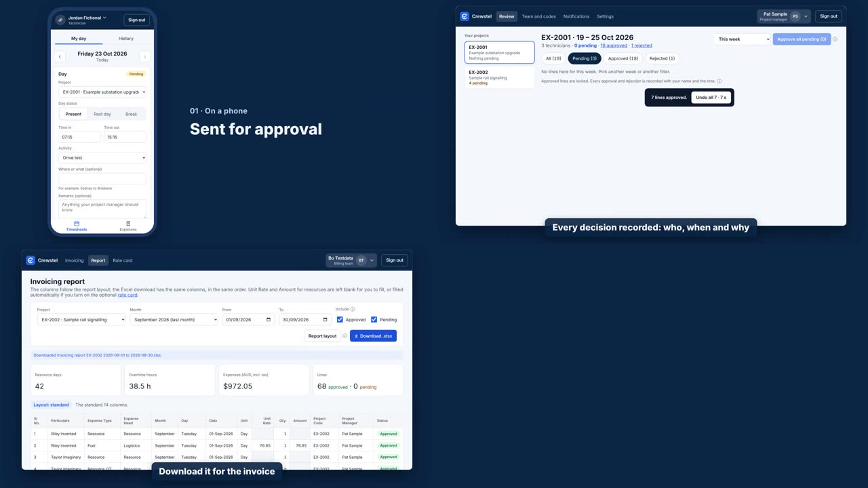
Task: Open the Invoicing tab in the report window
Action: pyautogui.click(x=75, y=260)
